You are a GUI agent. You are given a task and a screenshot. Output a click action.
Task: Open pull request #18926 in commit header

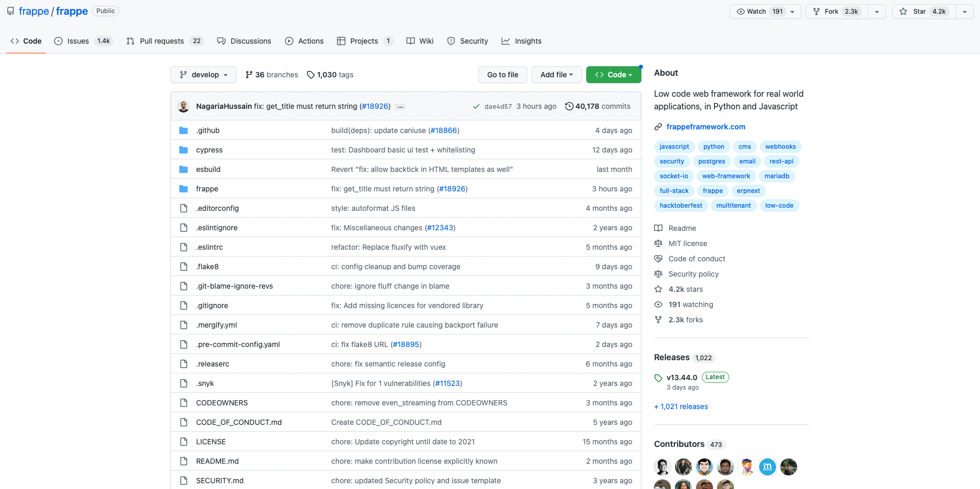coord(375,106)
